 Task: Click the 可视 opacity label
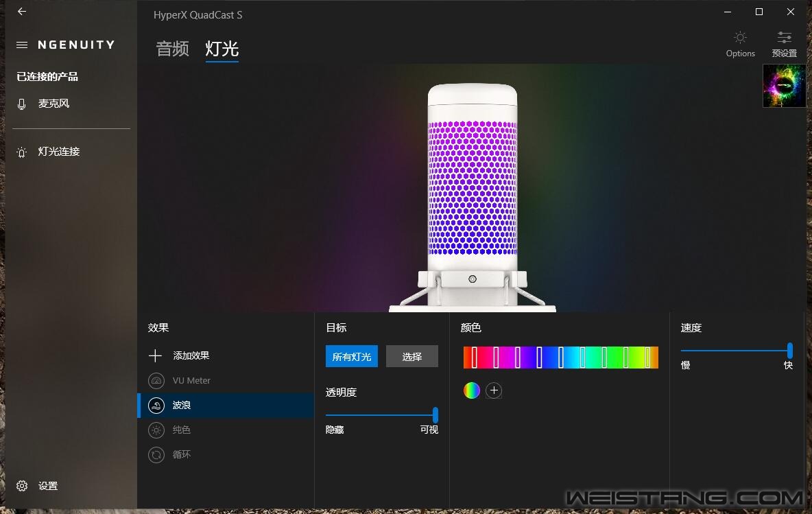(x=429, y=430)
